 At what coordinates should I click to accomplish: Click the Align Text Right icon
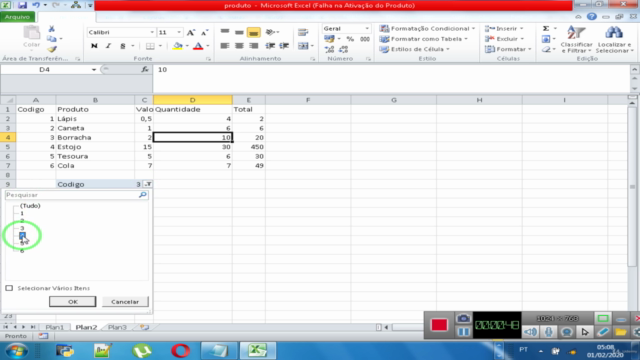click(x=253, y=46)
